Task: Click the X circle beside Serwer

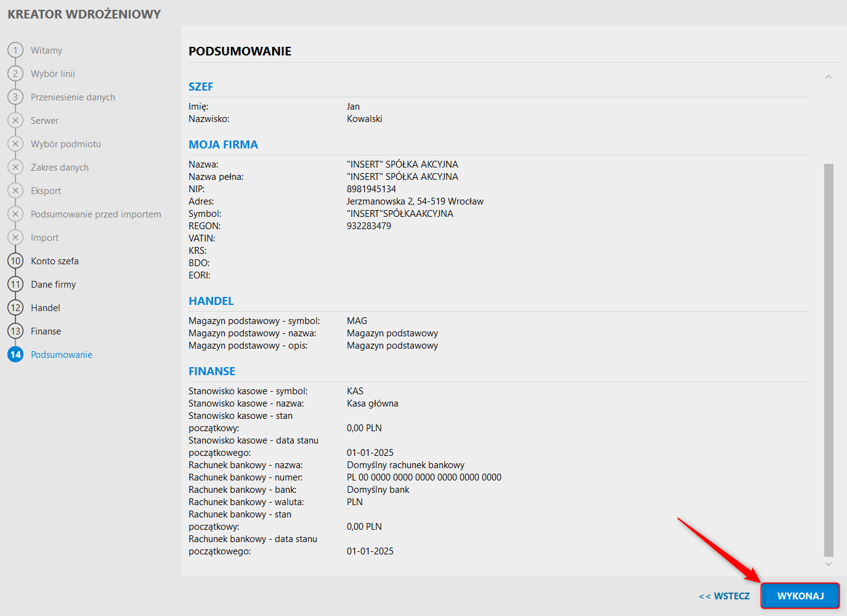Action: point(15,120)
